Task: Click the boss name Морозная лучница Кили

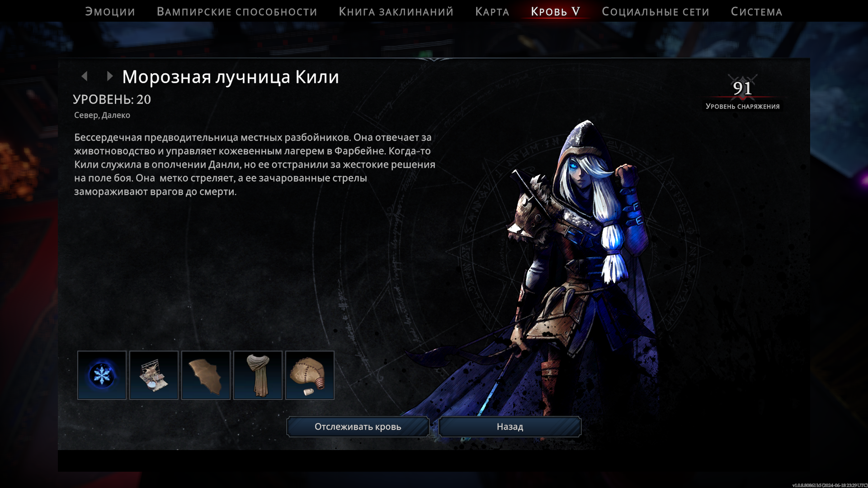Action: coord(231,77)
